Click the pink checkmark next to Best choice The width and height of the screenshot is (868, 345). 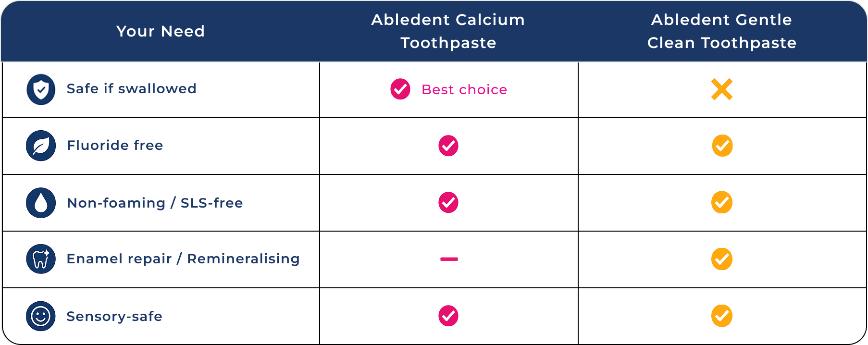coord(400,89)
